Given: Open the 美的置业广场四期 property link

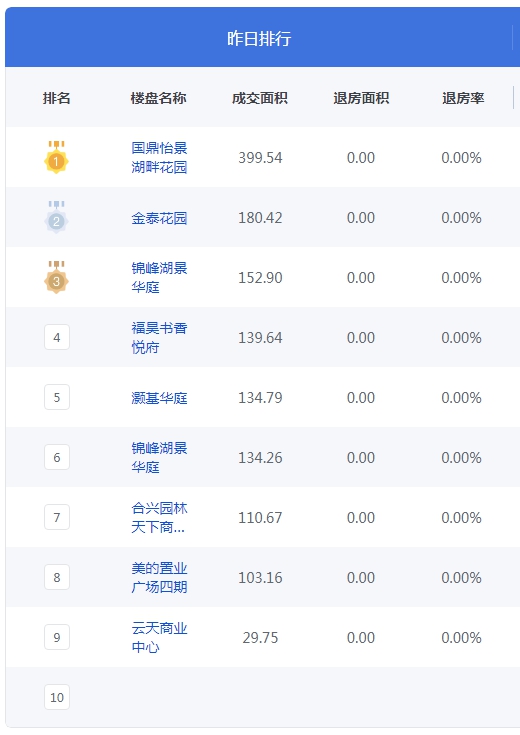Looking at the screenshot, I should point(159,578).
